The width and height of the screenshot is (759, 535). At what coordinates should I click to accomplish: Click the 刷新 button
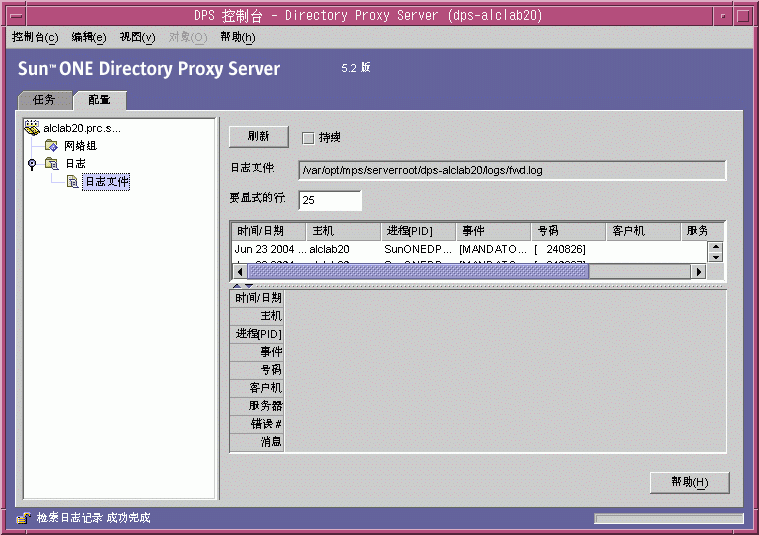pos(258,137)
